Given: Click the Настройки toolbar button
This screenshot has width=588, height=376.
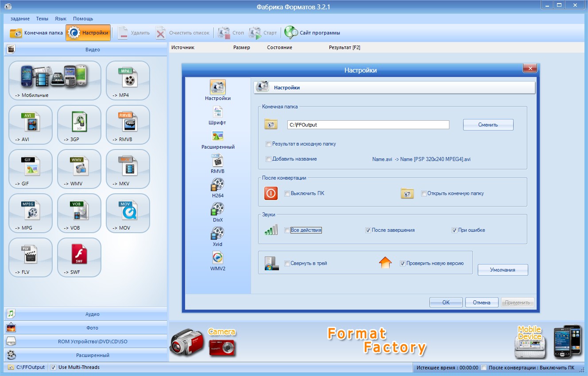Looking at the screenshot, I should 88,33.
